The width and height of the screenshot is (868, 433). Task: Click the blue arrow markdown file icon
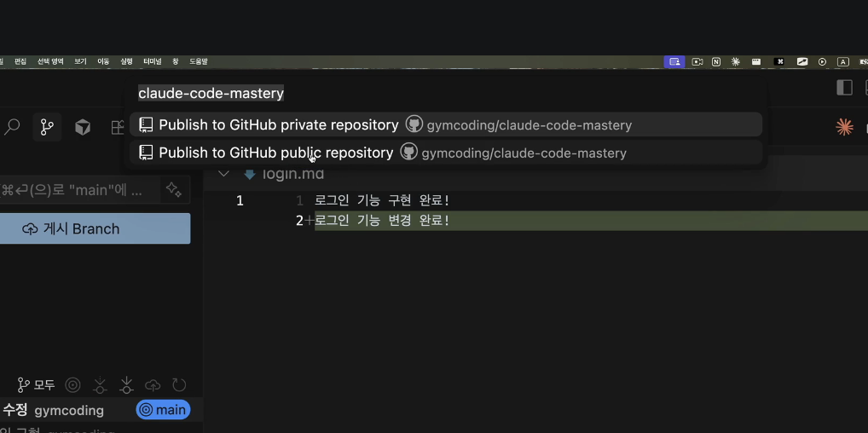(250, 174)
